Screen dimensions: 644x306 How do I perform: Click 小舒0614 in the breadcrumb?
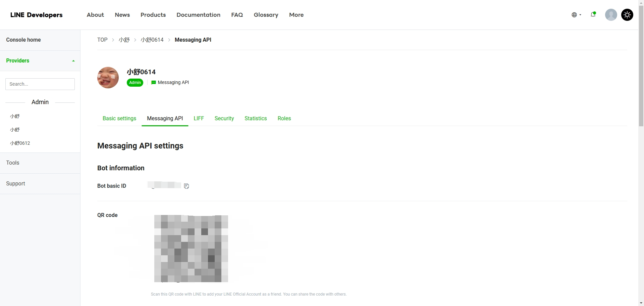tap(152, 40)
